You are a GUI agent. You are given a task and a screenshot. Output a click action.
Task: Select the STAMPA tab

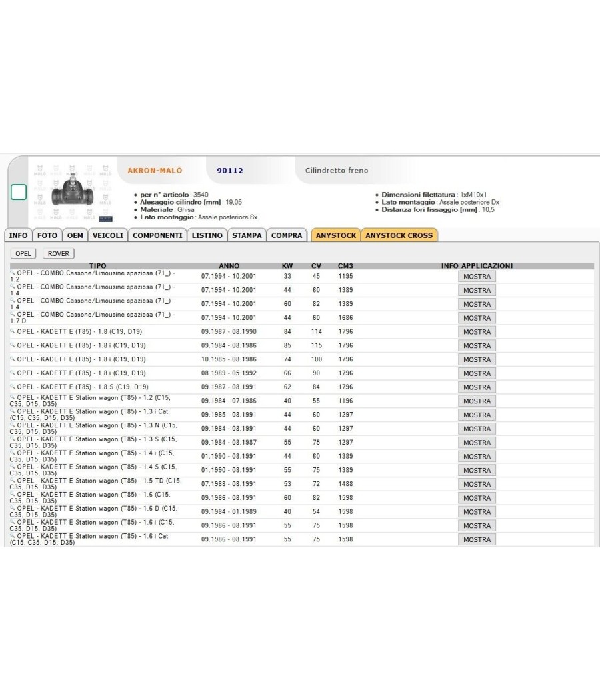pos(247,235)
